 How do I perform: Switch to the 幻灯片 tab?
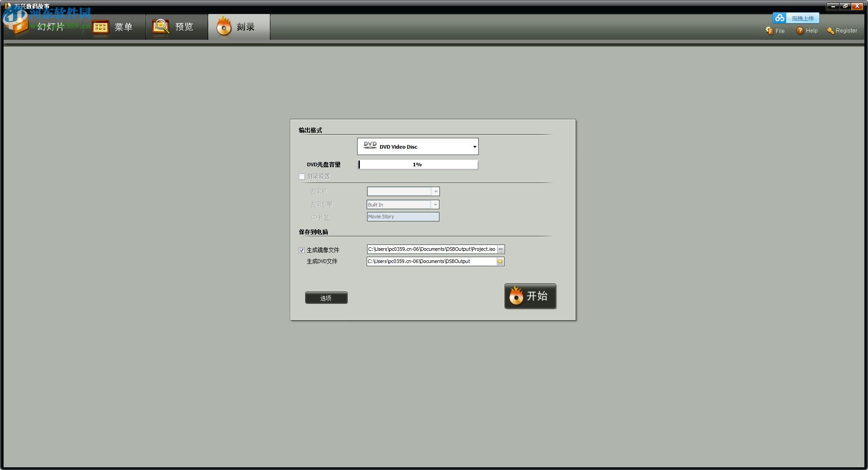tap(43, 27)
